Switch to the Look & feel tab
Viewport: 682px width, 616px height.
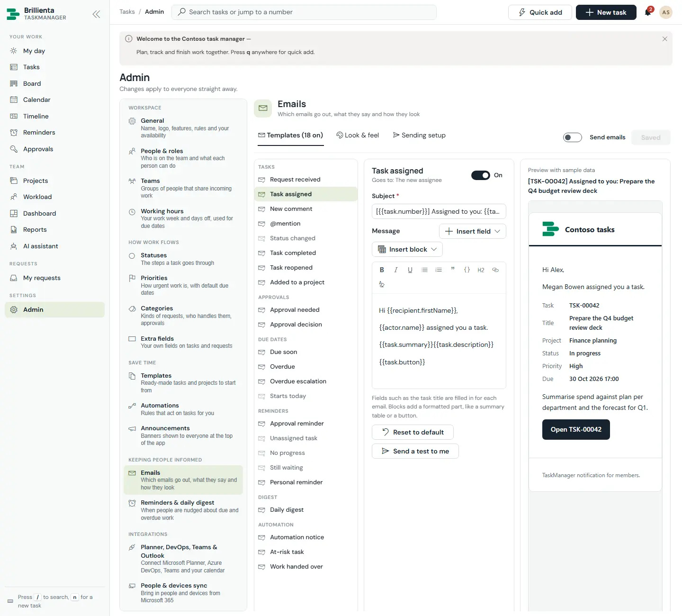358,136
